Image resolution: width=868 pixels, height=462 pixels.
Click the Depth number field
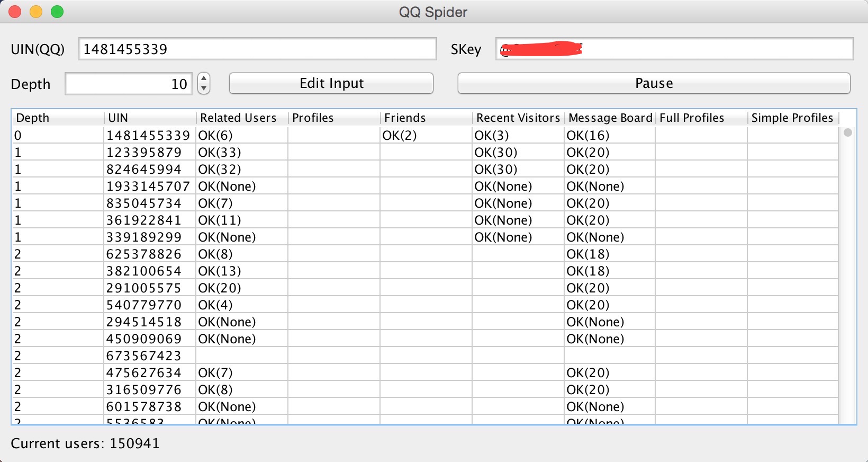pos(129,84)
